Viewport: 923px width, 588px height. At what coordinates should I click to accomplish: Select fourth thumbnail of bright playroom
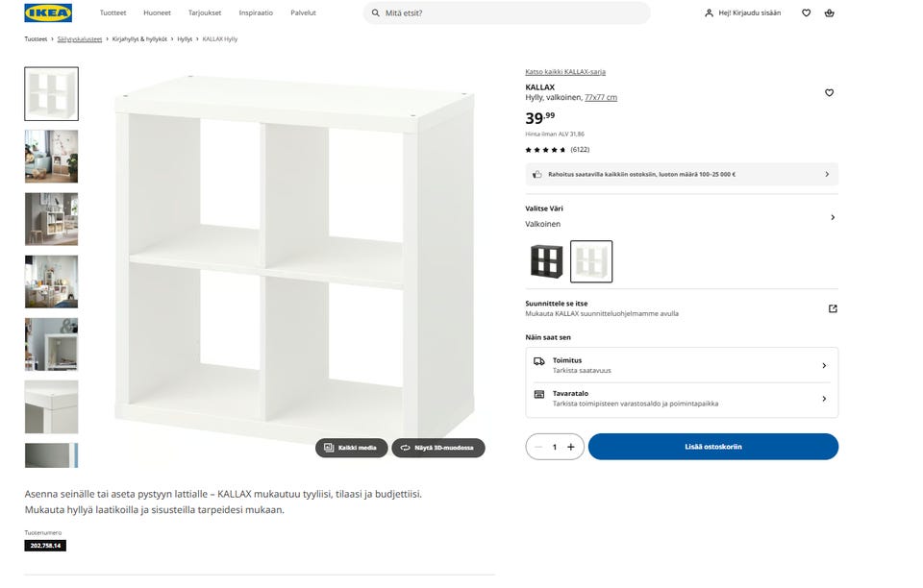(51, 282)
